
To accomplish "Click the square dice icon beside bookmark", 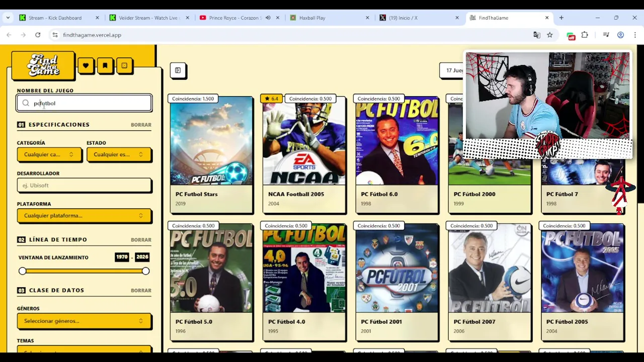I will [x=124, y=65].
